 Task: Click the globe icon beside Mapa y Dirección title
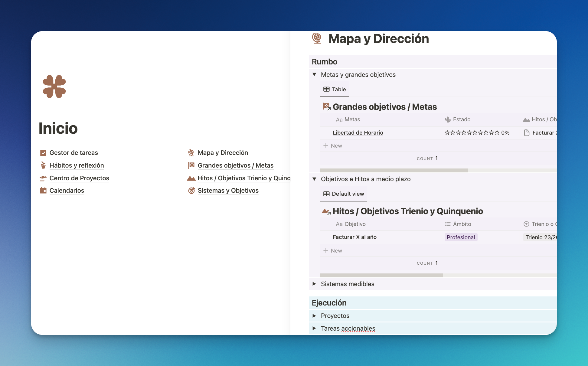tap(317, 38)
